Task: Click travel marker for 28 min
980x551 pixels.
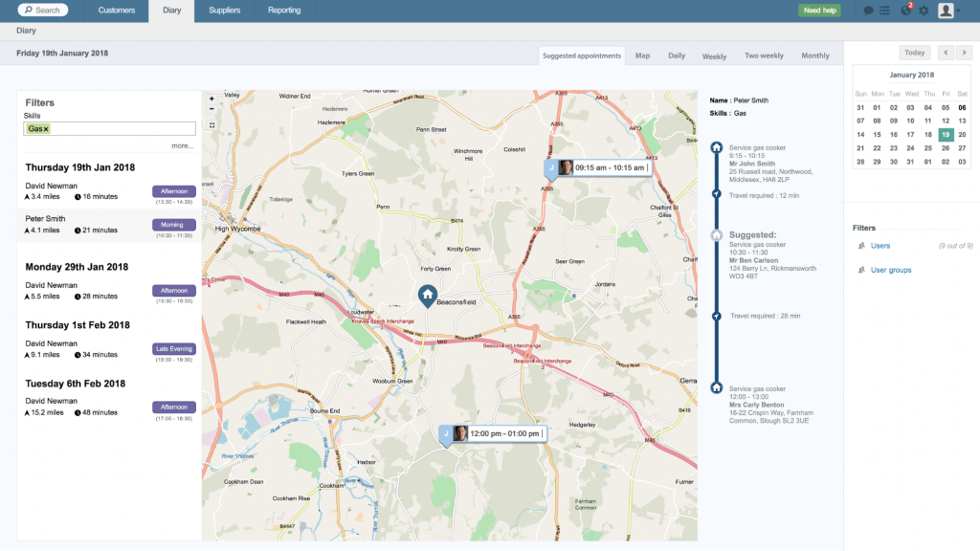Action: (716, 316)
